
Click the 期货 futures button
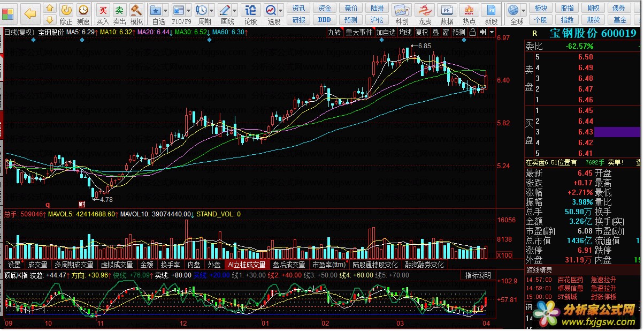pos(593,20)
